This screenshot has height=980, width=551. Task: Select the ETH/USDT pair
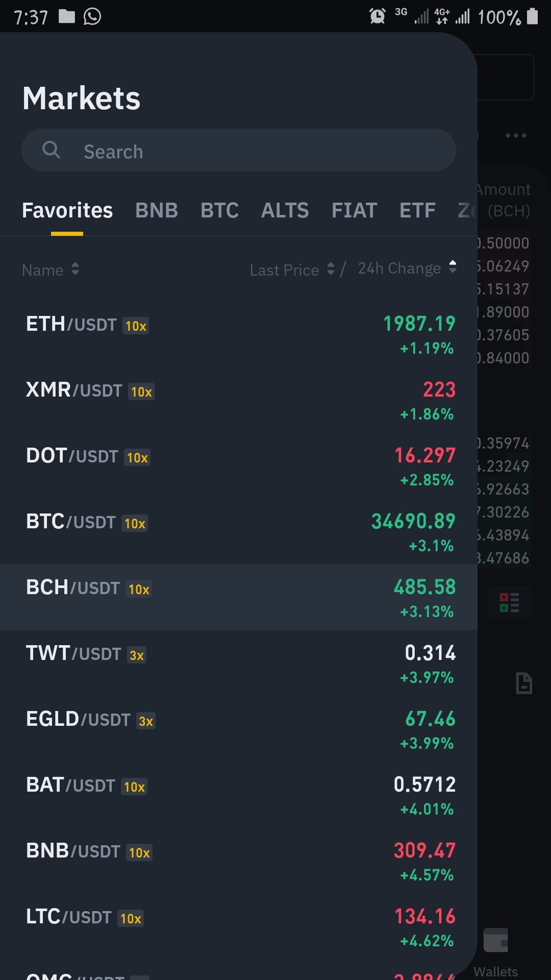(239, 334)
